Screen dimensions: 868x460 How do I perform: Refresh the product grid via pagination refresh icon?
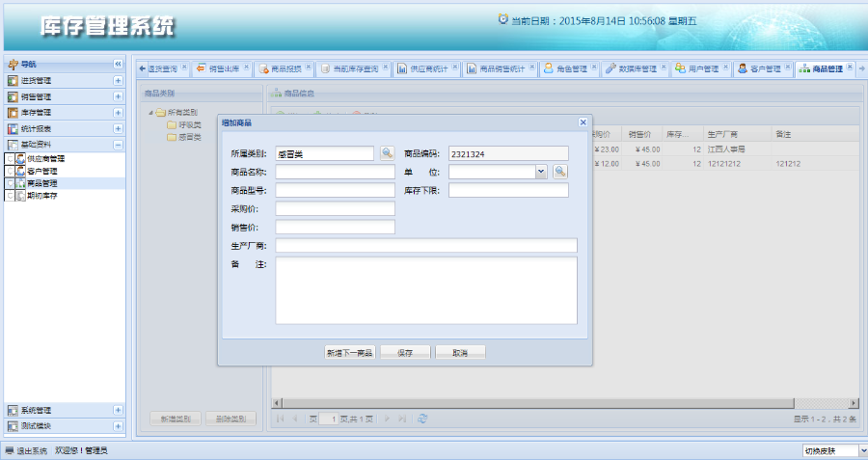click(x=422, y=419)
